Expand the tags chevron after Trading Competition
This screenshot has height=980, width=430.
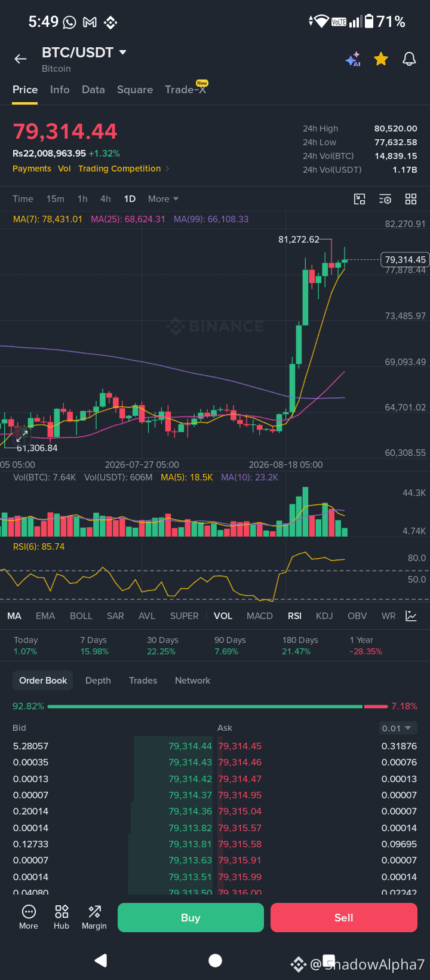coord(167,169)
